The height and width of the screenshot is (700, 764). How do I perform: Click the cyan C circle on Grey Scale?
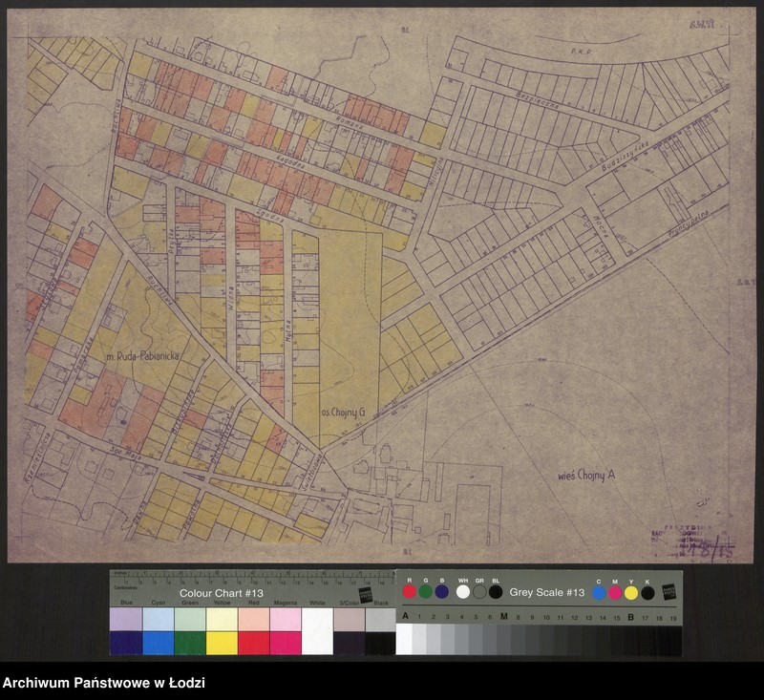(x=599, y=593)
